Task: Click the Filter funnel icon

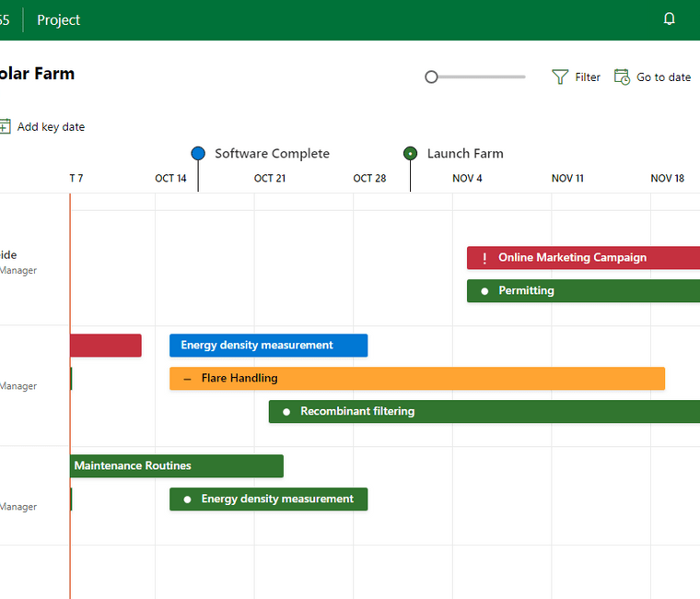Action: [560, 77]
